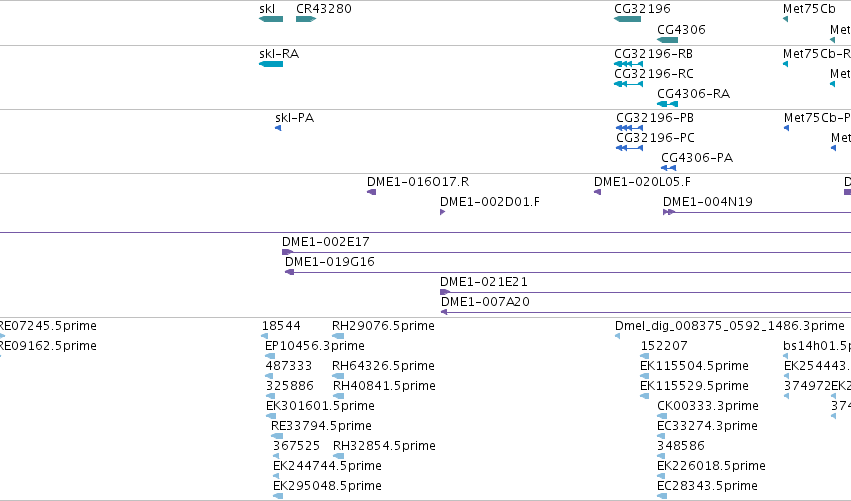This screenshot has width=851, height=501.
Task: Select the Met75Cb gene label
Action: point(809,9)
